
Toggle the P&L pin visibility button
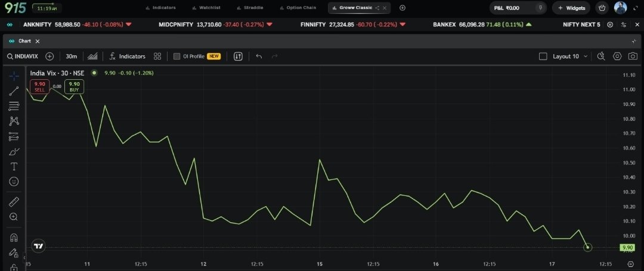pos(541,8)
